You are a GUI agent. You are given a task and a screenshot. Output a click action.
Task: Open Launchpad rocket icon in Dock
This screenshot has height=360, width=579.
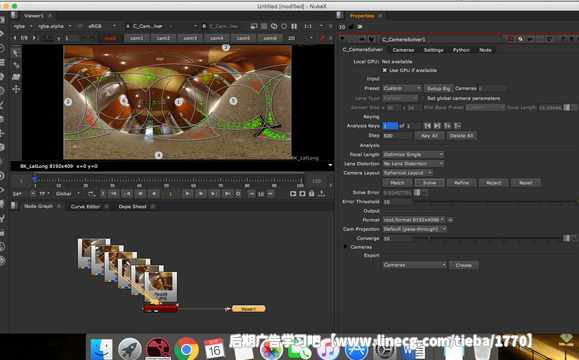[130, 349]
